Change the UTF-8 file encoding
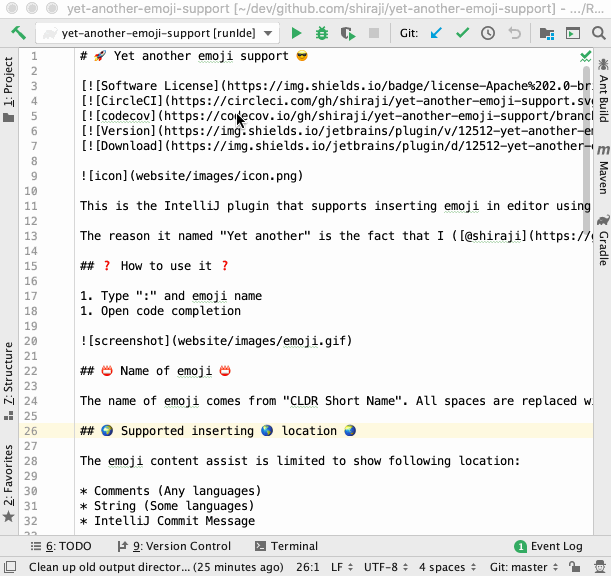 tap(386, 567)
